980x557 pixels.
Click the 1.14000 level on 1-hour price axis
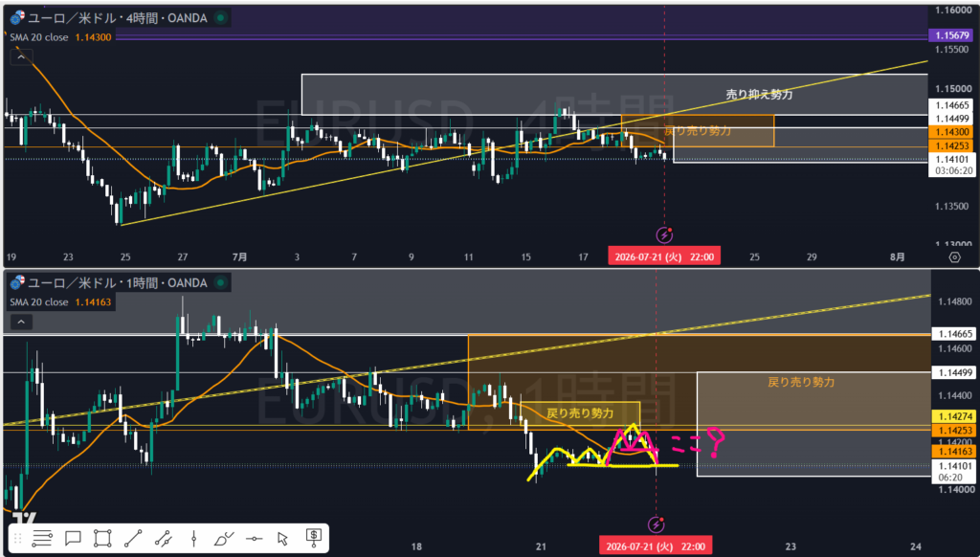[x=955, y=489]
